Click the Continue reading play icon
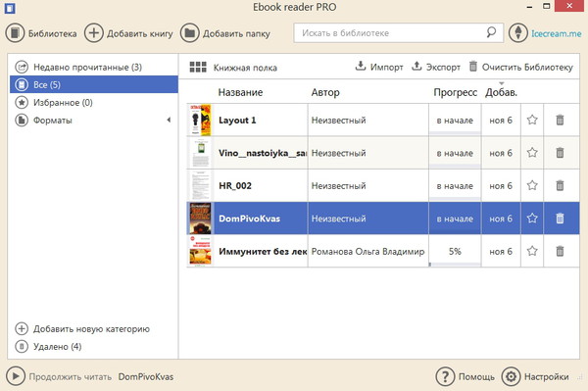The height and width of the screenshot is (391, 588). click(16, 375)
